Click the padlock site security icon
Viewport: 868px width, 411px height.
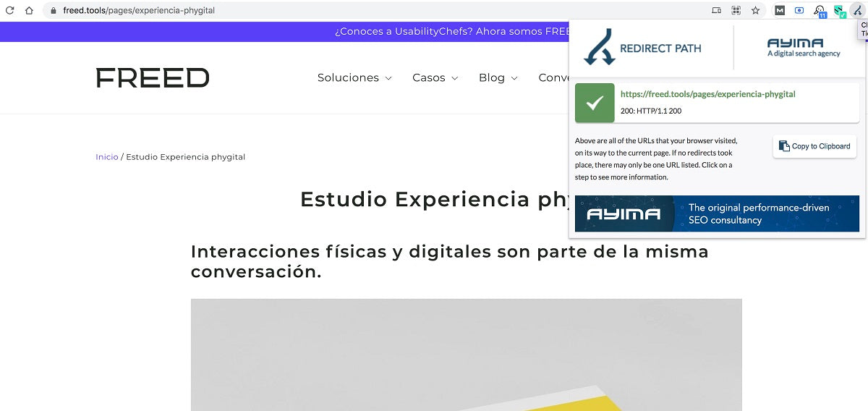(54, 10)
